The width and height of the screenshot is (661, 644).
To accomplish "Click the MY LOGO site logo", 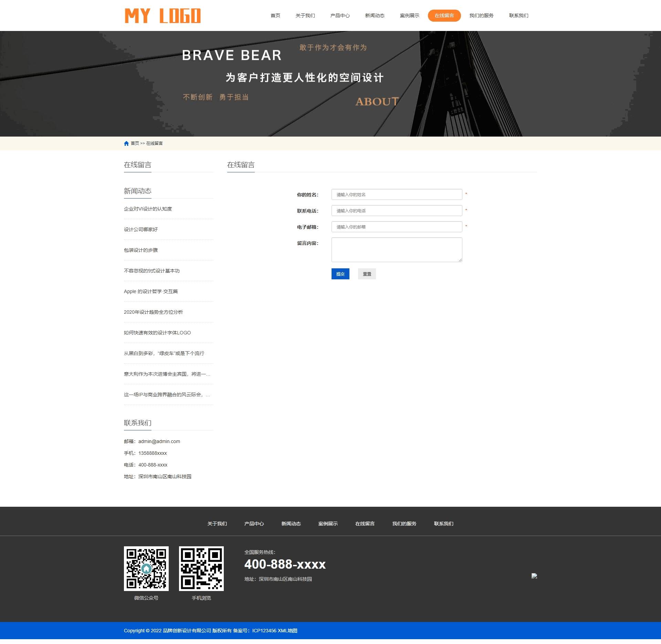I will click(162, 16).
